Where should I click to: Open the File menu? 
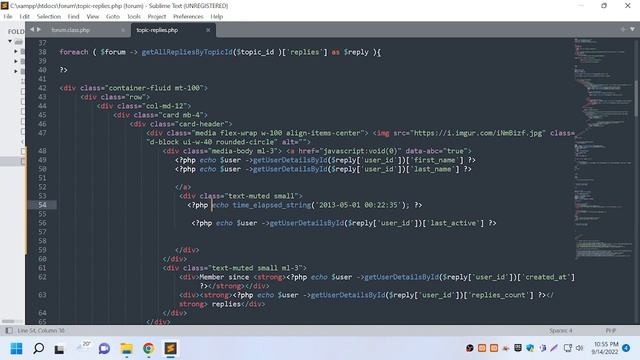point(8,16)
